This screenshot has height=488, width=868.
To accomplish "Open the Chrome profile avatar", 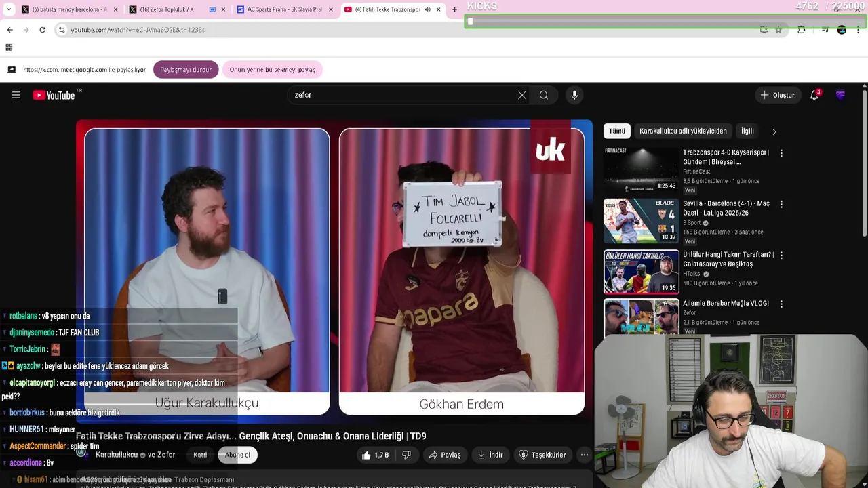I will [842, 30].
